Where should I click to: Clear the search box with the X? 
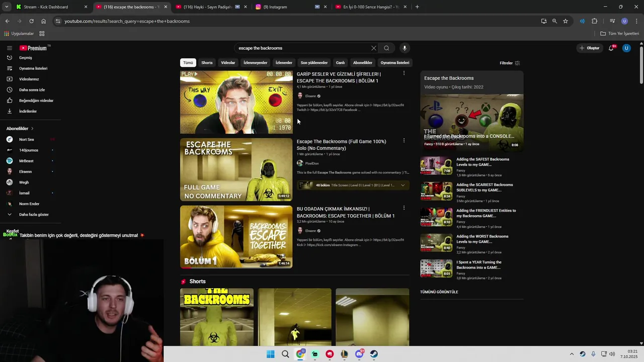374,48
